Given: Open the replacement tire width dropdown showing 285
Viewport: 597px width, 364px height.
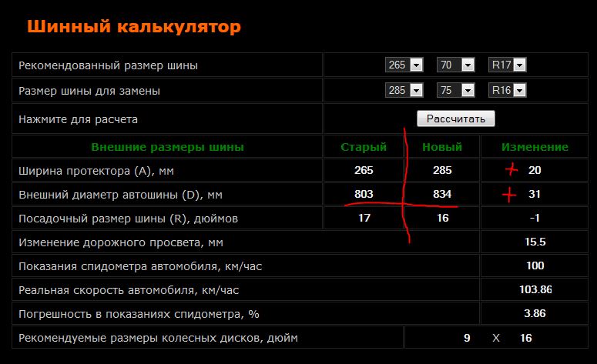Looking at the screenshot, I should click(x=404, y=91).
